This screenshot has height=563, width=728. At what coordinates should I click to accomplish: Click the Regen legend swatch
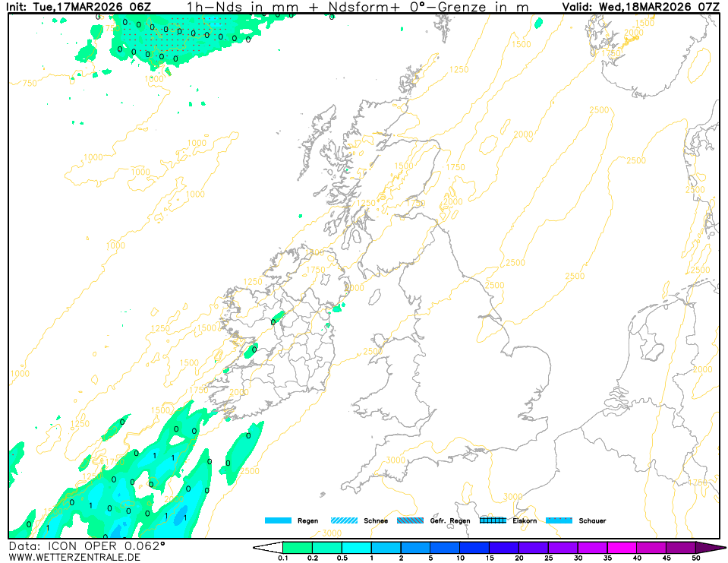278,520
